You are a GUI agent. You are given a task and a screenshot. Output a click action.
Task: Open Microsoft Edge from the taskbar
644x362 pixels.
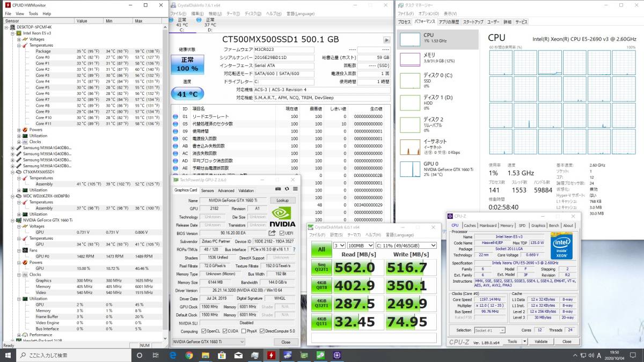(x=173, y=355)
